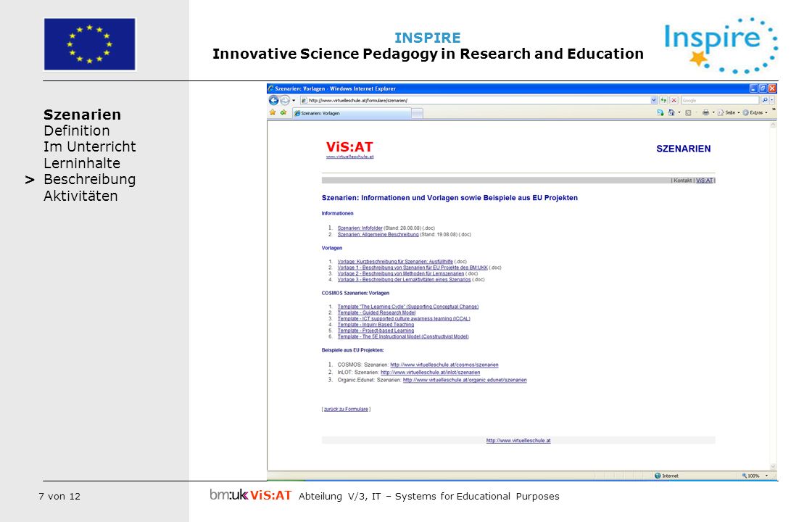Click the footer http://www.virtuelleschule.at link
Image resolution: width=812 pixels, height=522 pixels.
pyautogui.click(x=518, y=441)
